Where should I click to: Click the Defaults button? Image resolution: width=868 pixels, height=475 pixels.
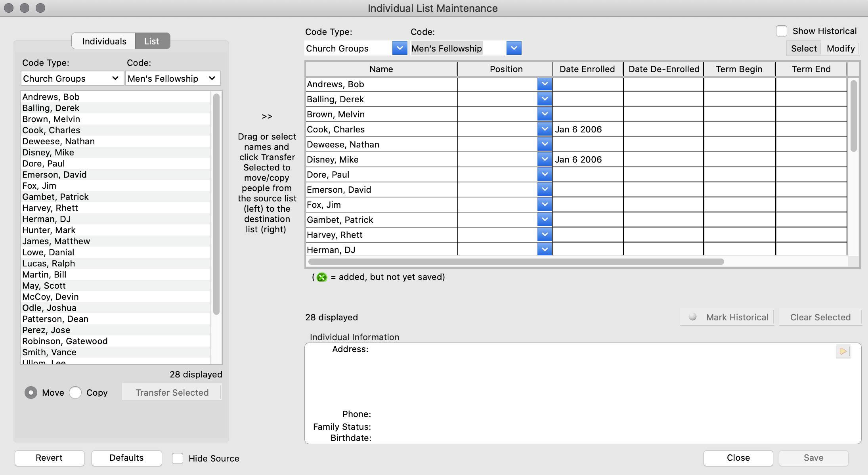[126, 458]
